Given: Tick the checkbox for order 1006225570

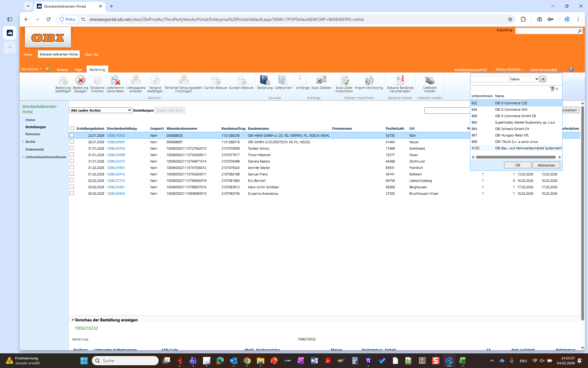Looking at the screenshot, I should coord(72,161).
